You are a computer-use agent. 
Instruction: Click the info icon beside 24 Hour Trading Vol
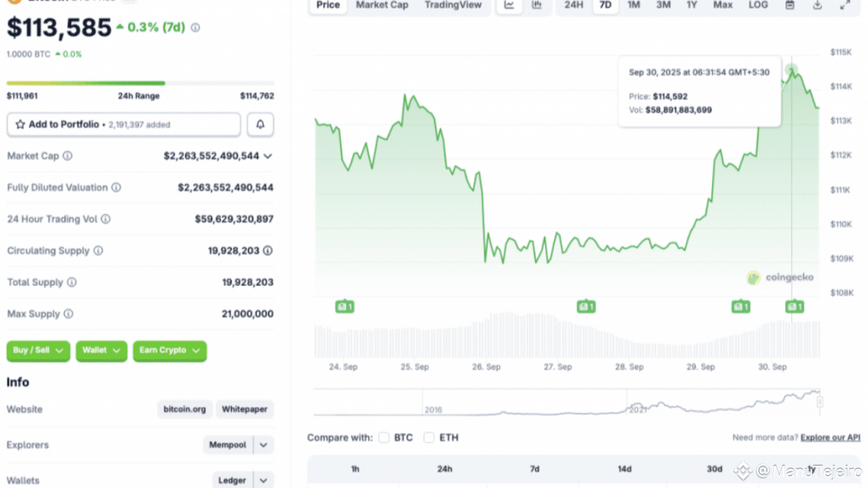pos(105,219)
